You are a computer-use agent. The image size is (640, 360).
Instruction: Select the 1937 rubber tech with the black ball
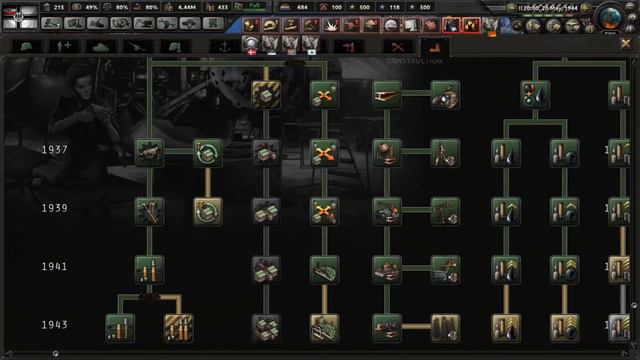[x=564, y=153]
